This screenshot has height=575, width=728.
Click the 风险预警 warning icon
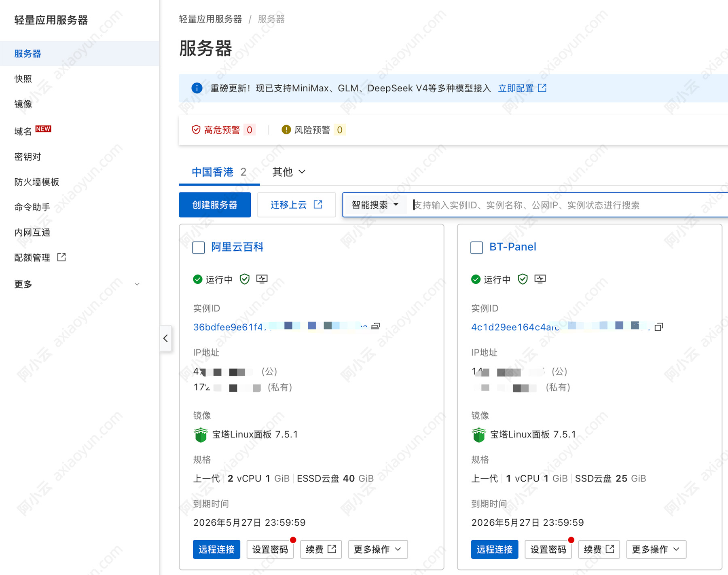[286, 130]
